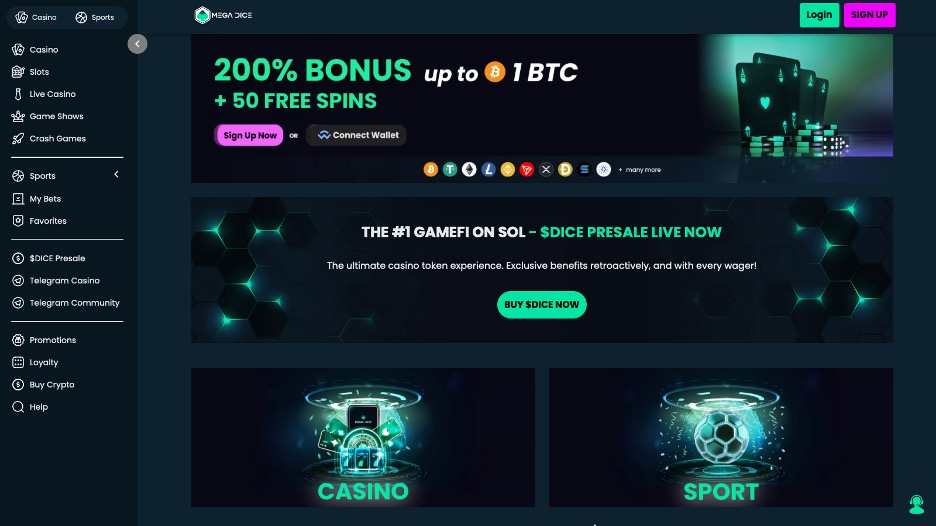This screenshot has width=936, height=526.
Task: Click the Tron coin icon
Action: click(x=526, y=170)
